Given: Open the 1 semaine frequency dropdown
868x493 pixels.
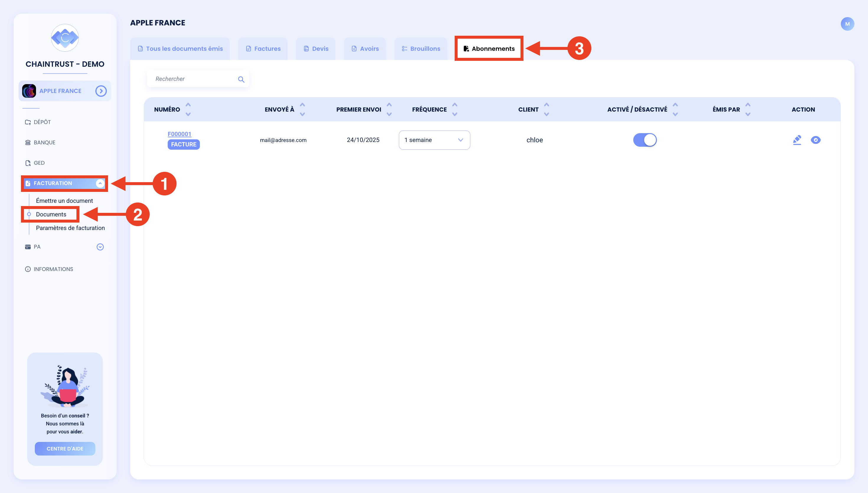Looking at the screenshot, I should click(434, 140).
